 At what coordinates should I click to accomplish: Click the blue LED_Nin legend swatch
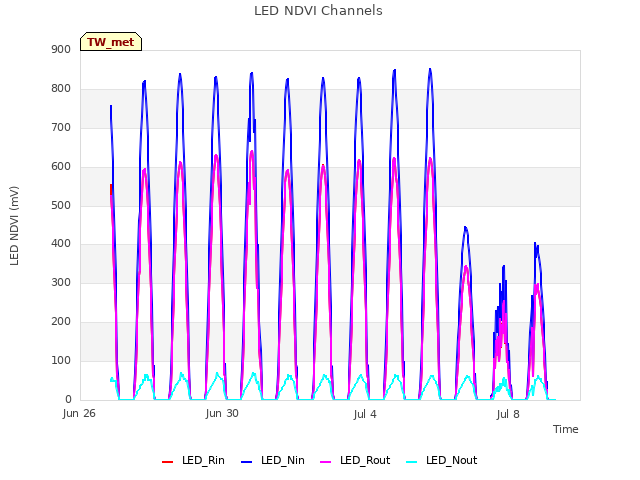tap(247, 462)
